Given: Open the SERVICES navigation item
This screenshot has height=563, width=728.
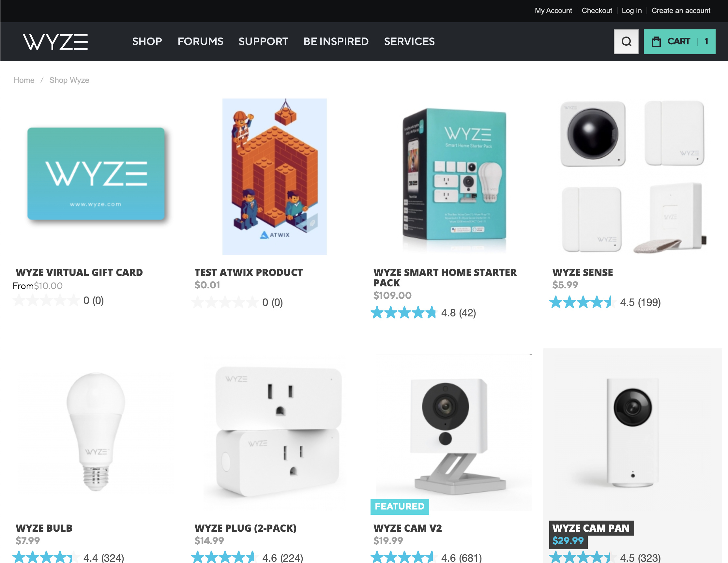Looking at the screenshot, I should tap(409, 41).
